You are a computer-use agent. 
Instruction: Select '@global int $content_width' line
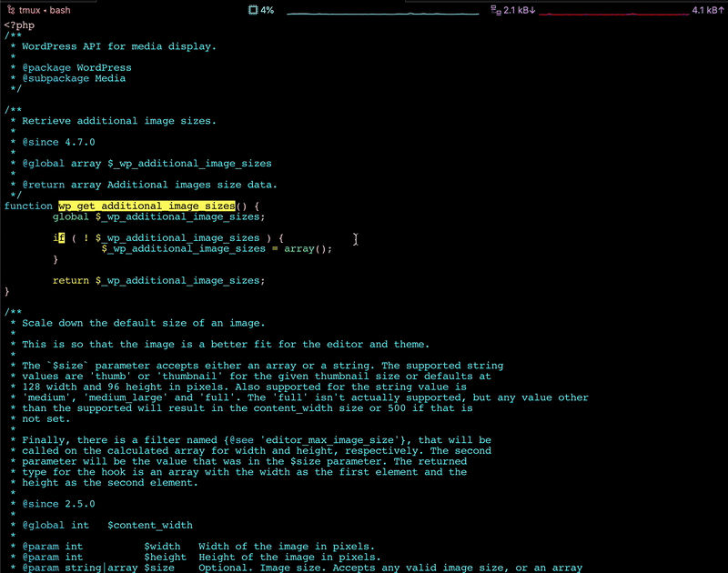(x=107, y=526)
